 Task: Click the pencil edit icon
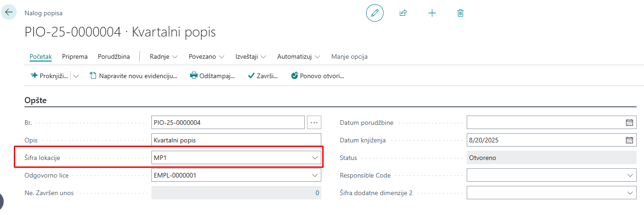[x=374, y=13]
